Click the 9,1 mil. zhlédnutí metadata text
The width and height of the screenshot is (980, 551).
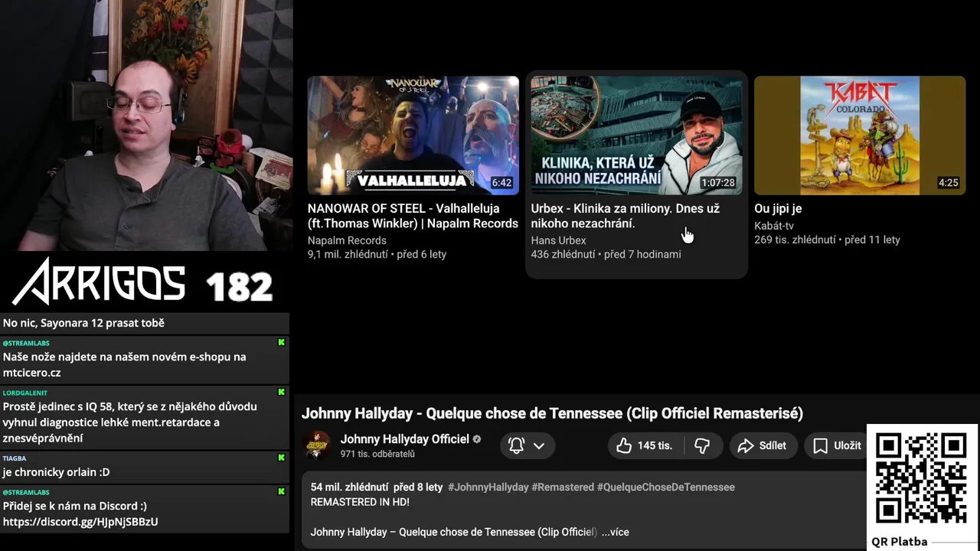(x=348, y=254)
